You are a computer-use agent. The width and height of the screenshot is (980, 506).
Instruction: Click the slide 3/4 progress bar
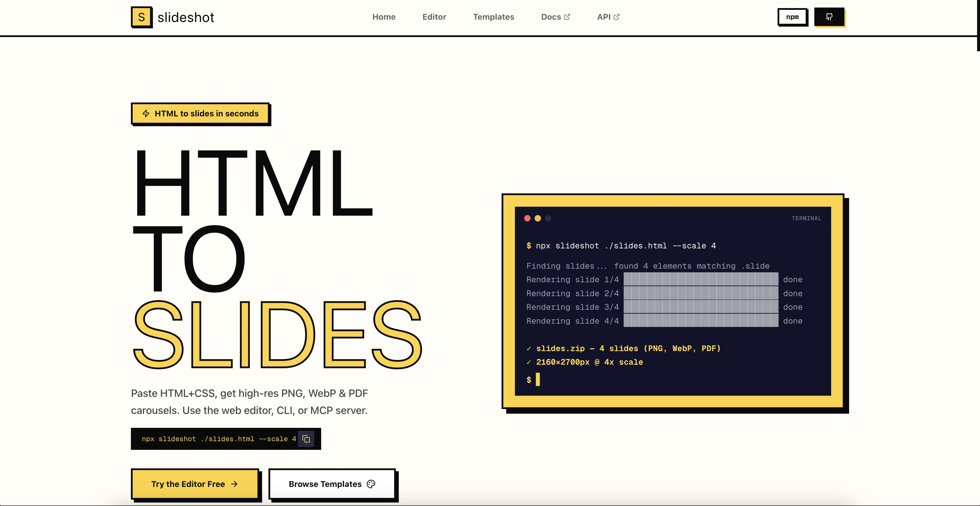701,307
